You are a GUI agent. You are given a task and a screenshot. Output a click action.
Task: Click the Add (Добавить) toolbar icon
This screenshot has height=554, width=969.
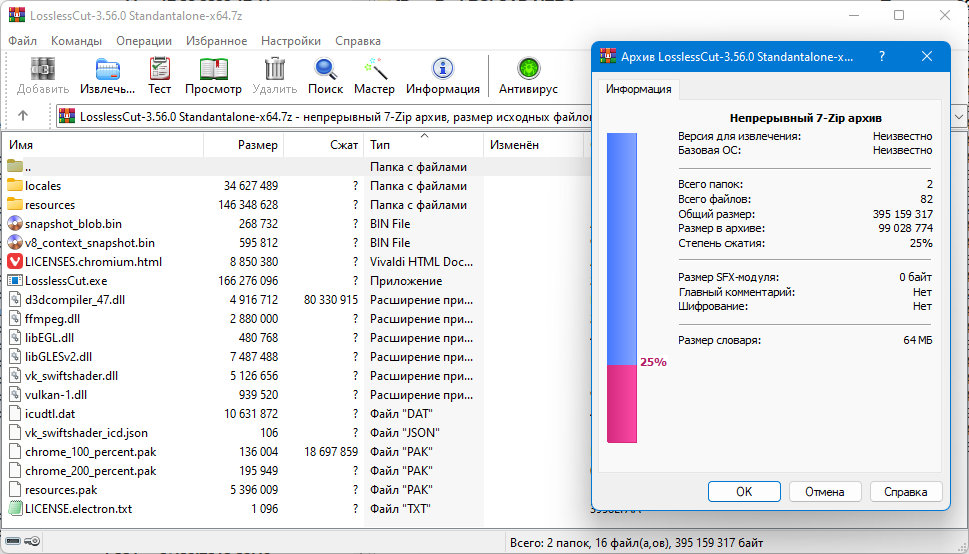[43, 68]
